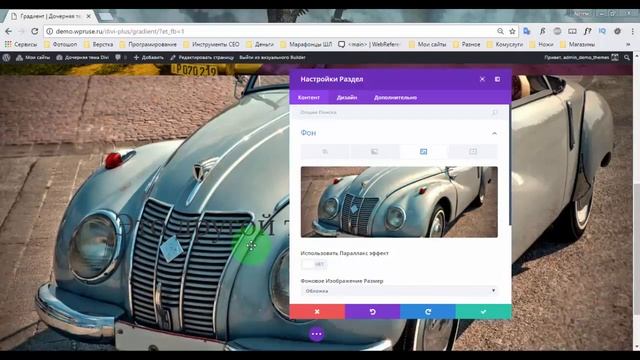Click the browser address bar URL
Viewport: 640px width, 360px height.
(120, 31)
